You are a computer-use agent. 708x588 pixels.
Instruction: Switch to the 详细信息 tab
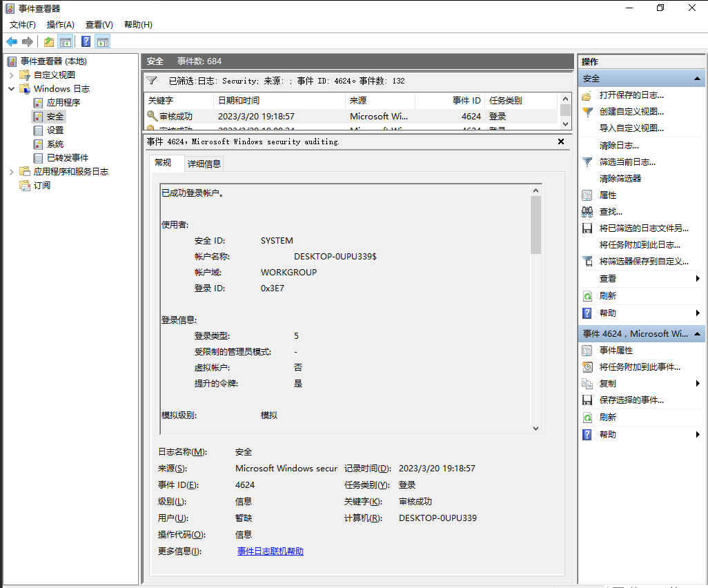click(x=204, y=164)
